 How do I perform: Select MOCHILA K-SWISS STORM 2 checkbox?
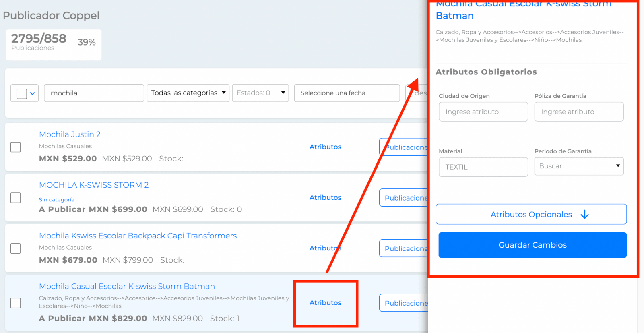click(x=16, y=198)
